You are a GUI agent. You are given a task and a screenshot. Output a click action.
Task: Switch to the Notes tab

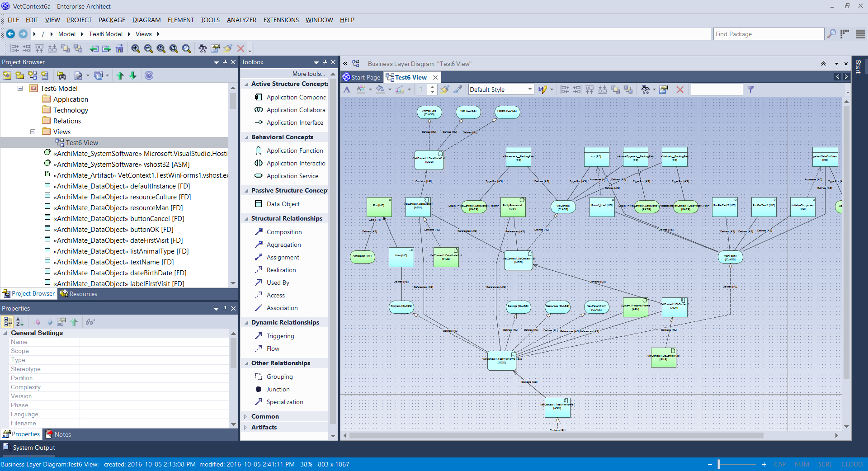62,434
